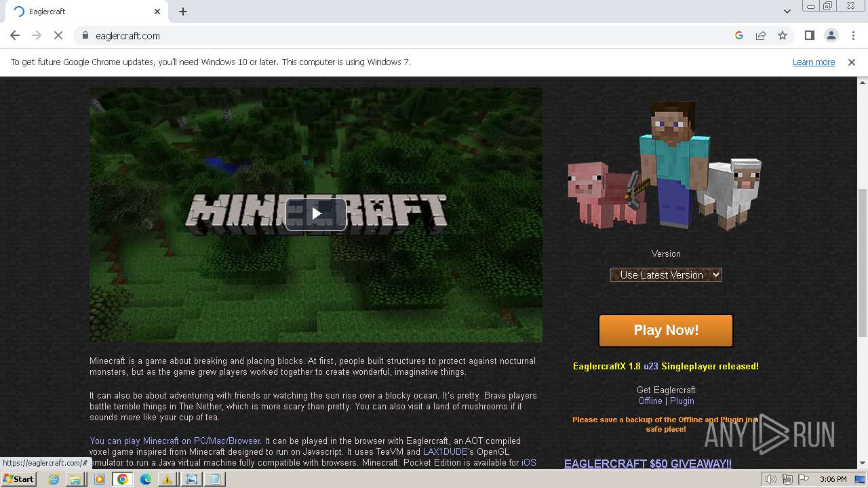
Task: Toggle the browser side panel
Action: pyautogui.click(x=809, y=35)
